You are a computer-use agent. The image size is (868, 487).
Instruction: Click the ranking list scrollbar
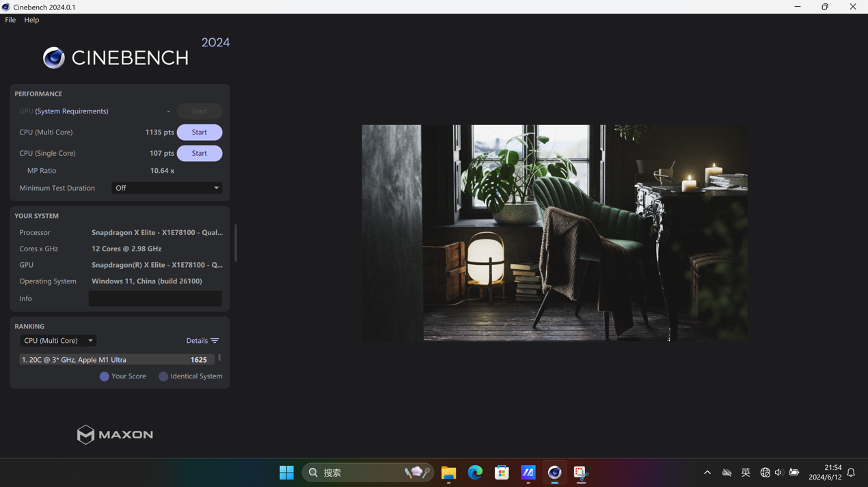(x=219, y=358)
